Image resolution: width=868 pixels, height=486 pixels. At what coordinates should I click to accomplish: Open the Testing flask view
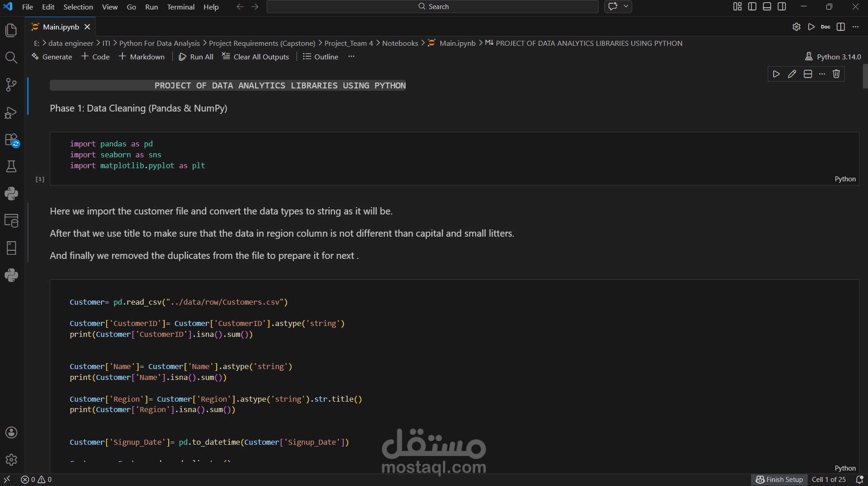click(11, 166)
